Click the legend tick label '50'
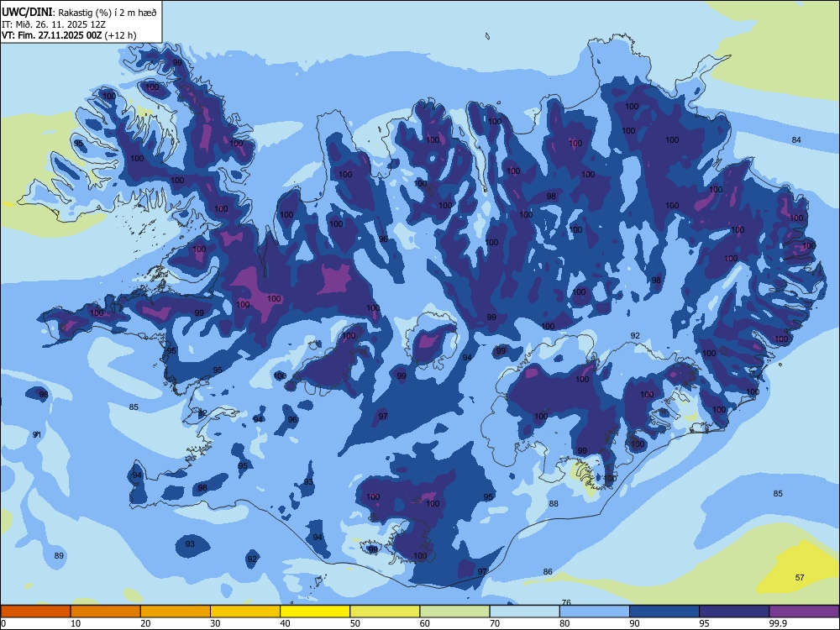 tap(354, 623)
